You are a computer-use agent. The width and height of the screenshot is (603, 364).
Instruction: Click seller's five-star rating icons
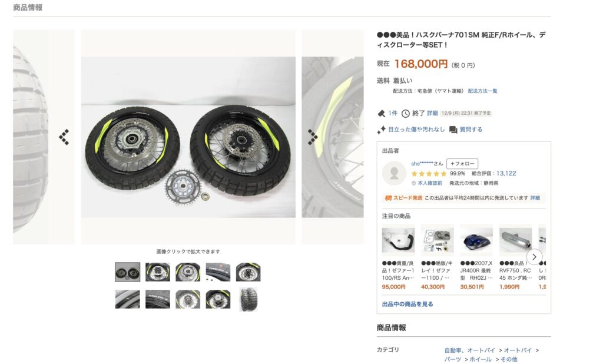click(x=429, y=174)
